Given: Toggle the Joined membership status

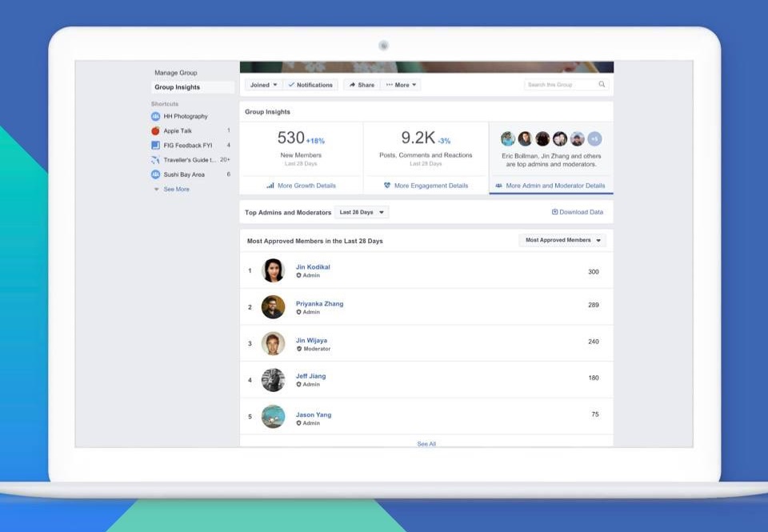Looking at the screenshot, I should tap(264, 84).
